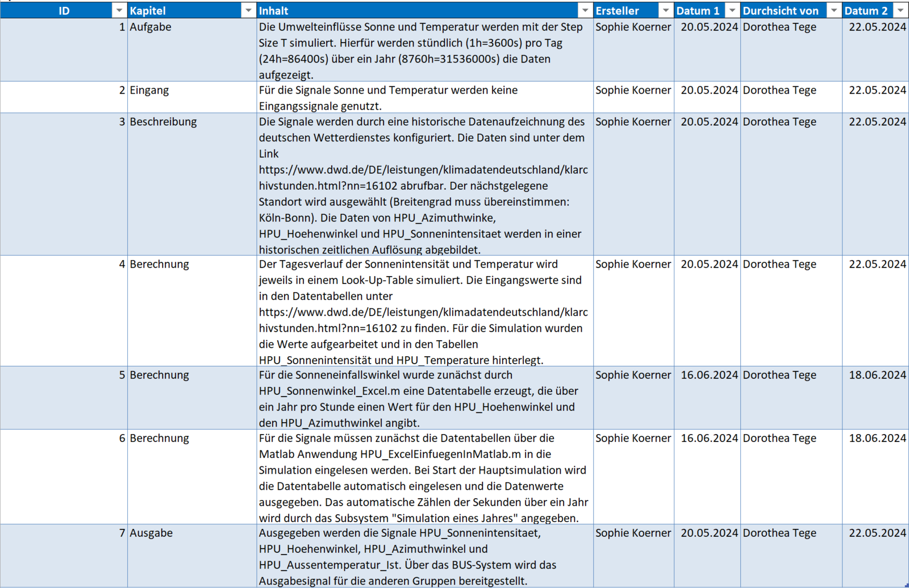Select the 16.06.2024 date in row 6

[x=708, y=439]
